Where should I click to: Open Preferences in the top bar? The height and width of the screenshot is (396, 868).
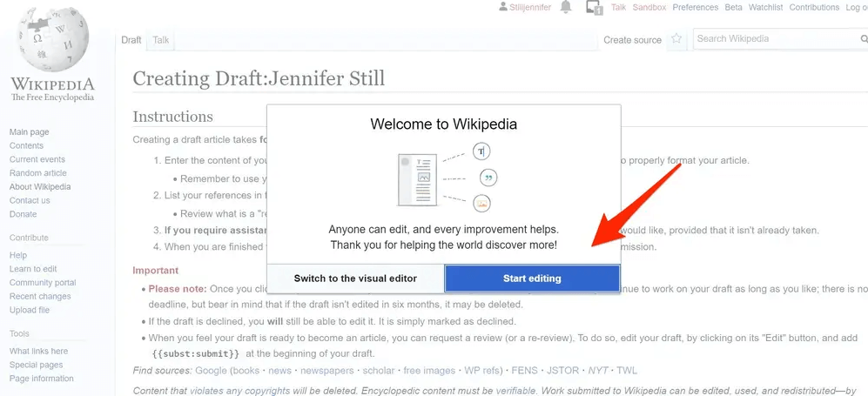pyautogui.click(x=695, y=8)
